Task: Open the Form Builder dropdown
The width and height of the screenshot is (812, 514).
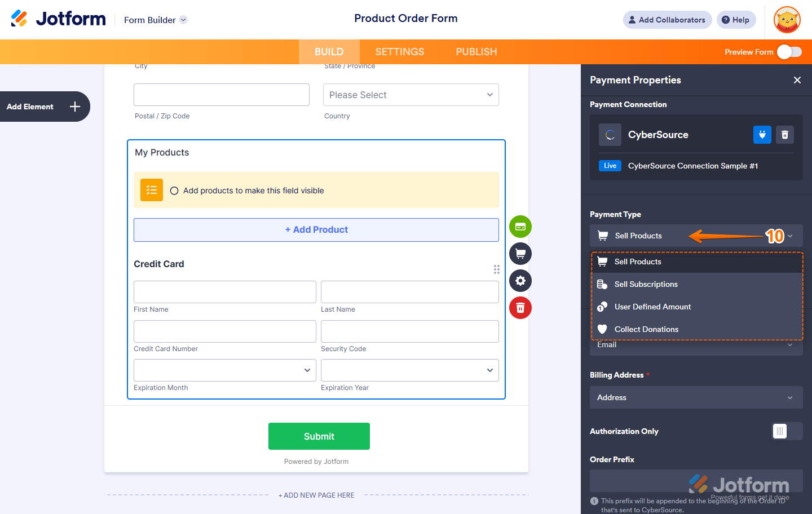Action: (156, 20)
